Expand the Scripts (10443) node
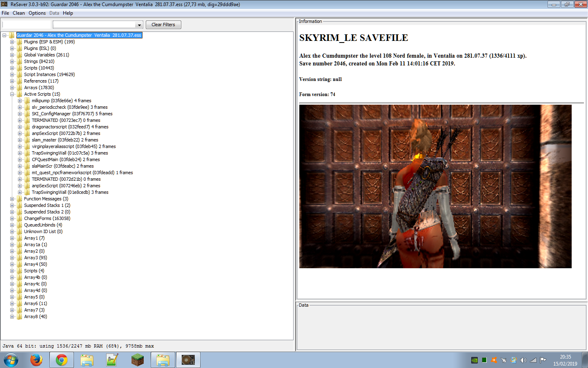 (x=12, y=68)
